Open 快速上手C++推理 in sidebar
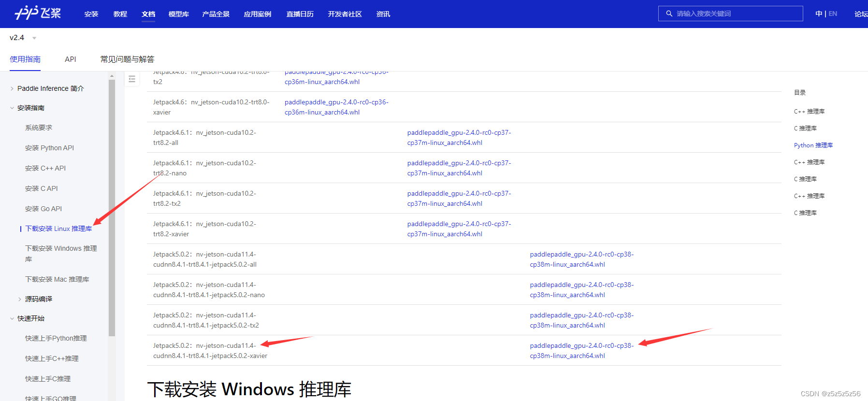Image resolution: width=868 pixels, height=401 pixels. (x=52, y=358)
